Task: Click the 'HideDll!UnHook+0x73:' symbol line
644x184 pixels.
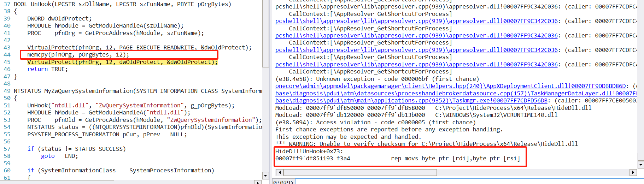Action: [309, 152]
